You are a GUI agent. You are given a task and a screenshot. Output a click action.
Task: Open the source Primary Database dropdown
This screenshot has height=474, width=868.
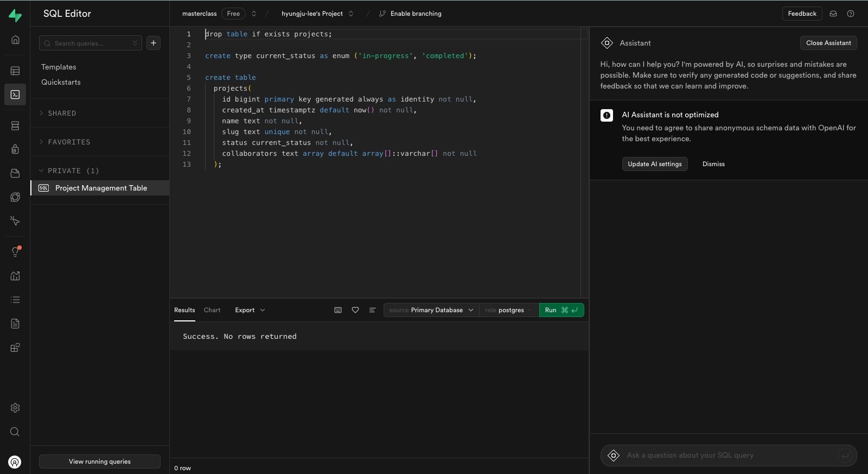[431, 310]
